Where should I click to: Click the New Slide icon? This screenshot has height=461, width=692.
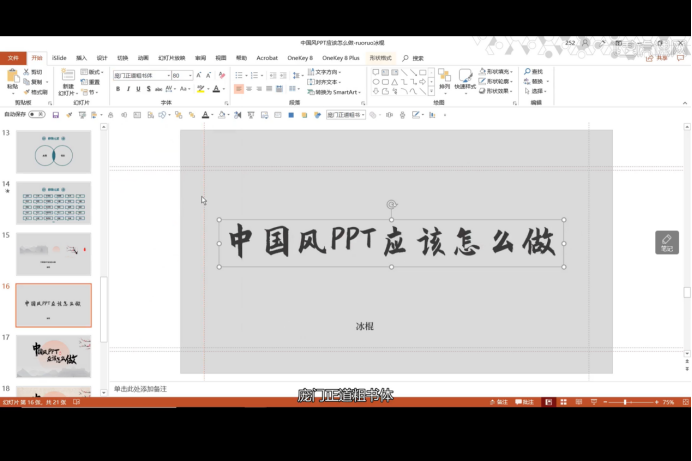(68, 75)
